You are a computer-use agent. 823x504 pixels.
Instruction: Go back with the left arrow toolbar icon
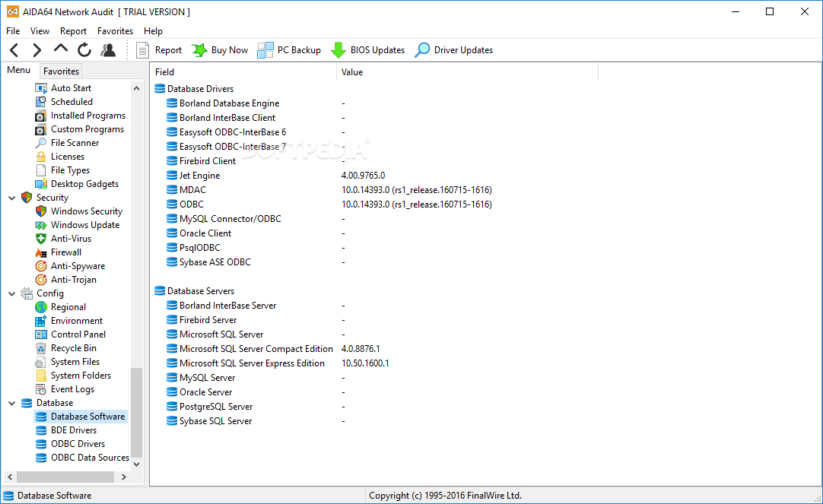14,50
